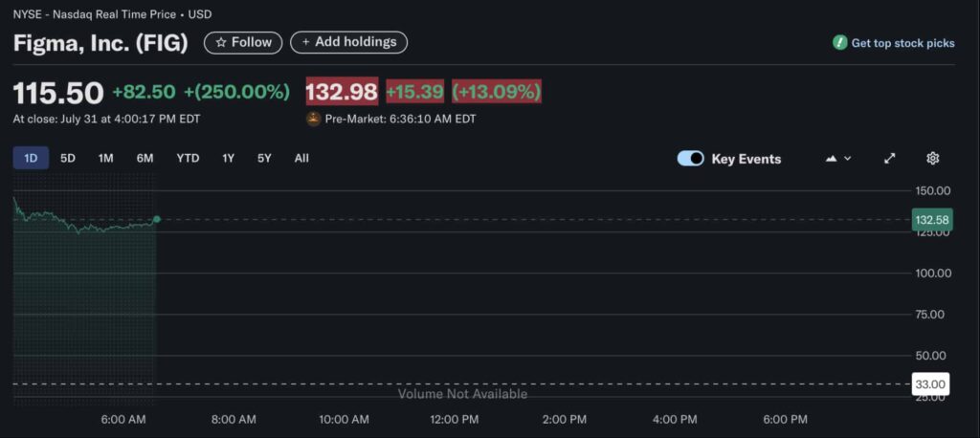Viewport: 980px width, 438px height.
Task: Expand chart to full screen
Action: point(889,159)
